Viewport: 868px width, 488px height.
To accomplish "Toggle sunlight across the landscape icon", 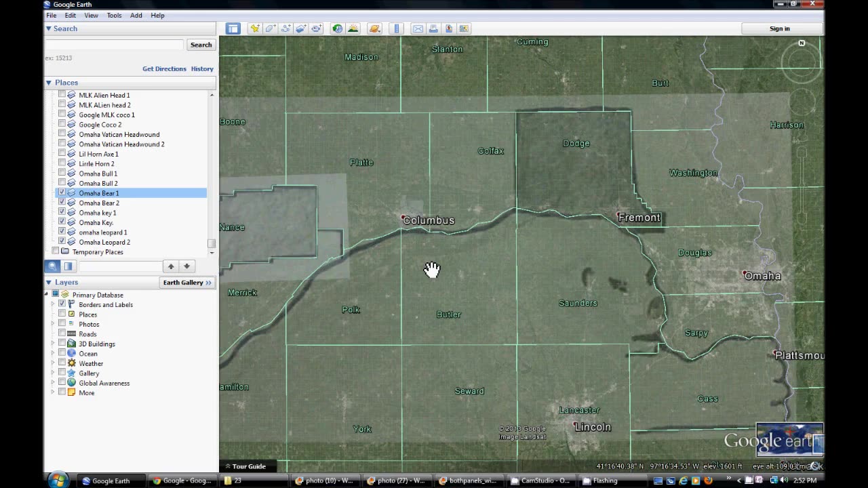I will (x=353, y=28).
